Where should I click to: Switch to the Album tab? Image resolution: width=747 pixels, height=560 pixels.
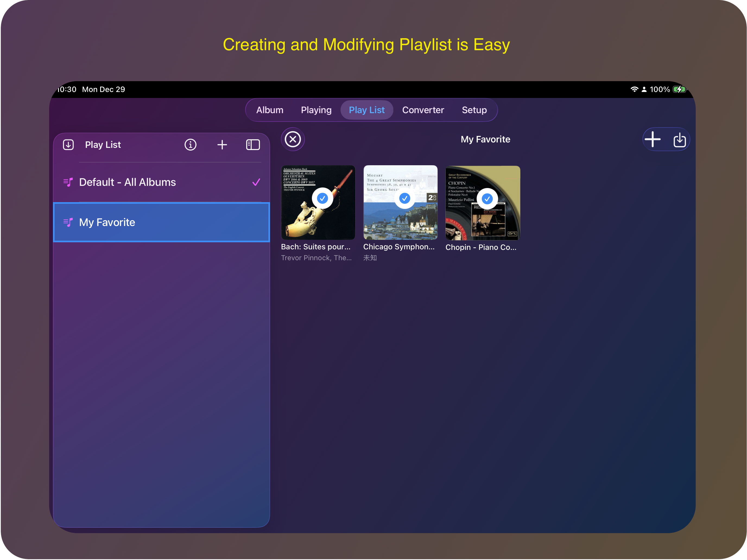[x=269, y=110]
